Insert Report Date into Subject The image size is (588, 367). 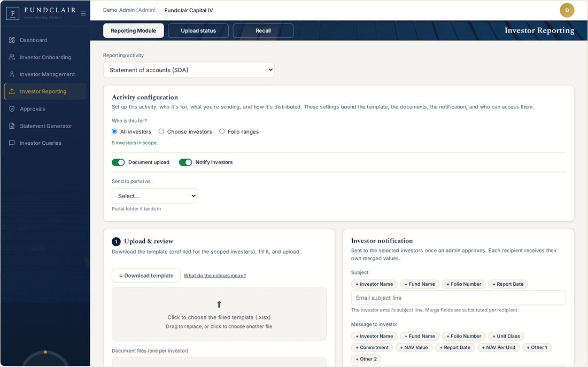[508, 284]
